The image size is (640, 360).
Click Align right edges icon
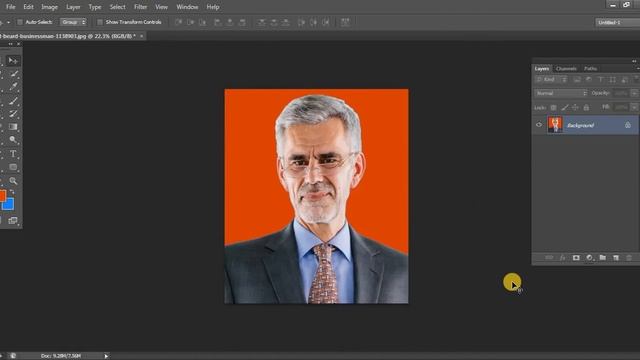click(x=242, y=22)
